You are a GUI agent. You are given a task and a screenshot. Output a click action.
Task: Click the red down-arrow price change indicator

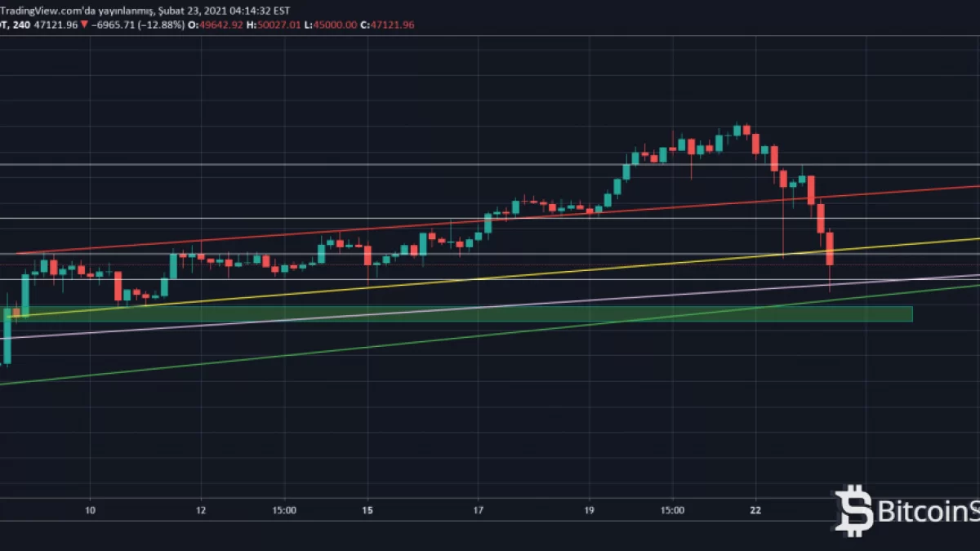click(84, 25)
